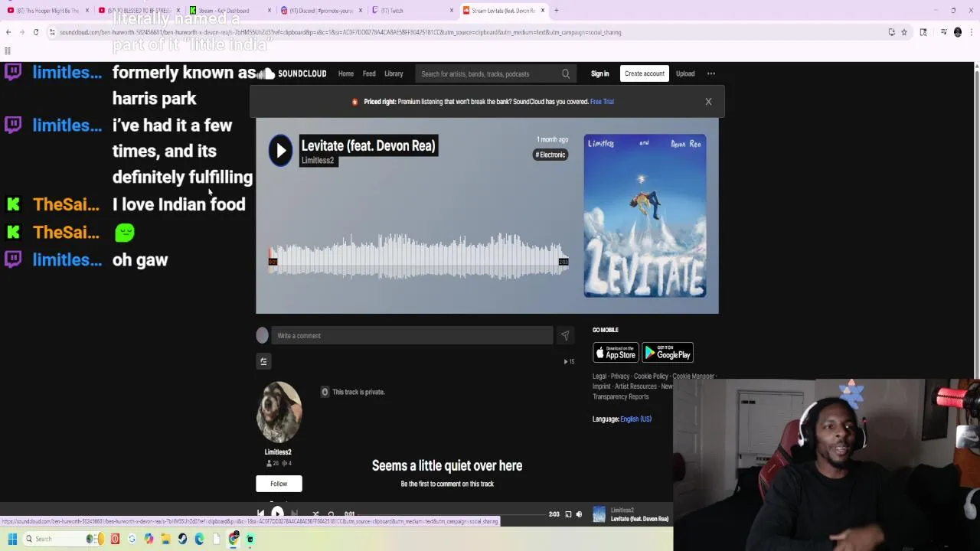Toggle shuffle in the bottom player
This screenshot has height=551, width=980.
tap(315, 514)
